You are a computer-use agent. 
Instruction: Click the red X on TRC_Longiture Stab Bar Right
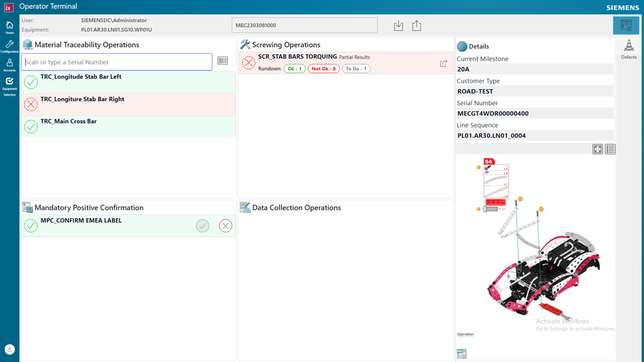click(31, 104)
